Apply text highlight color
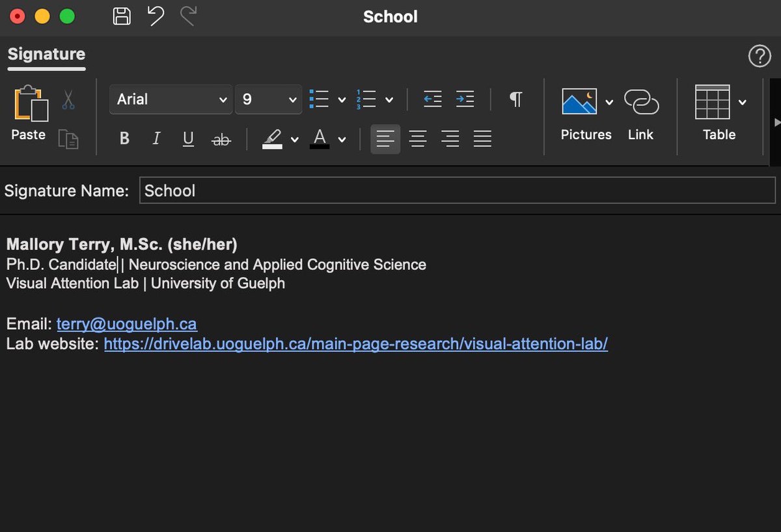Screen dimensions: 781x532 click(273, 139)
